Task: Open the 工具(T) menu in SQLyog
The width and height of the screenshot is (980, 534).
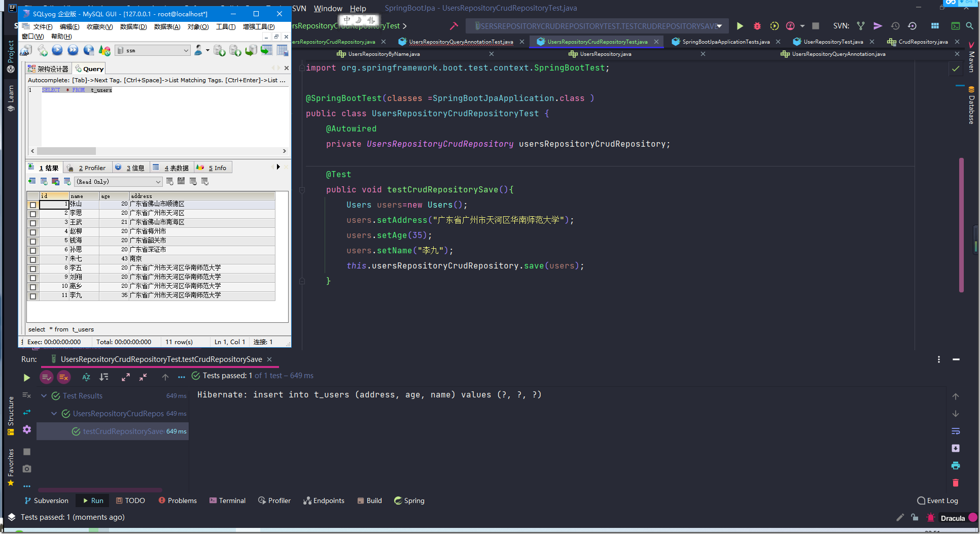Action: 226,26
